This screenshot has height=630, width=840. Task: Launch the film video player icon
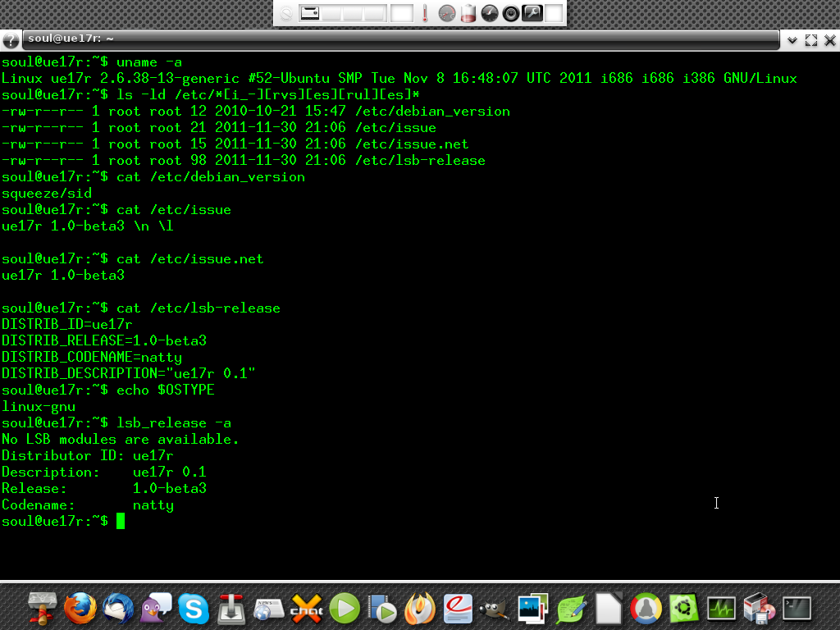pos(382,609)
